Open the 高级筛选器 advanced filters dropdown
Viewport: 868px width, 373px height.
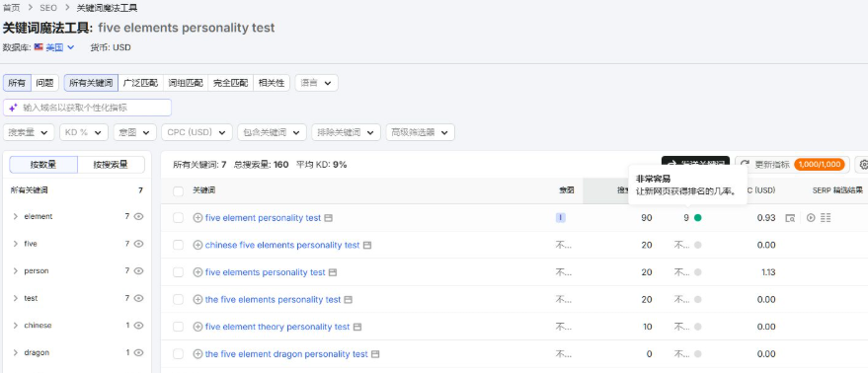coord(420,132)
